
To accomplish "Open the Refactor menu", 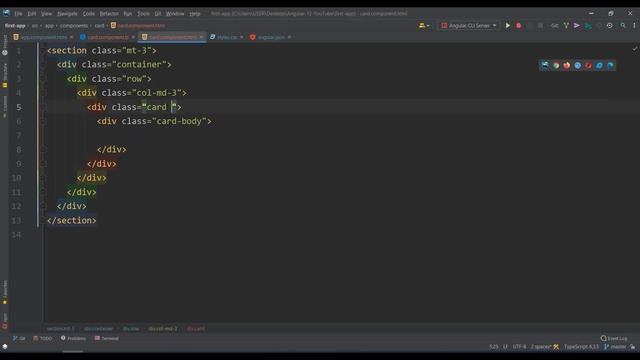I will [109, 13].
